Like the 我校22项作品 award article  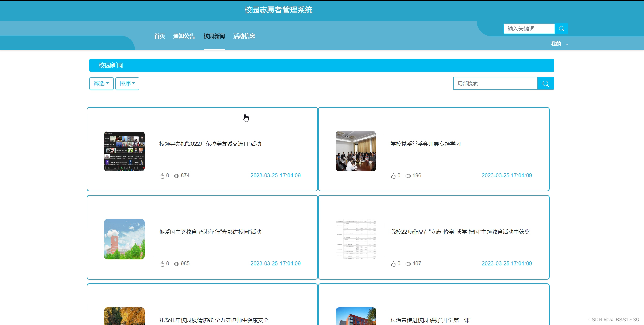(x=393, y=264)
